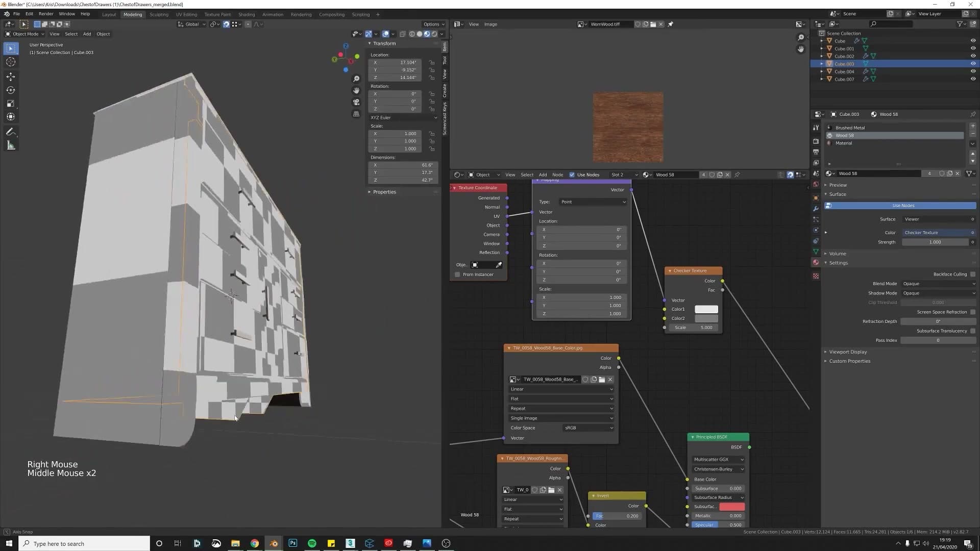980x551 pixels.
Task: Expand the Custom Properties panel
Action: coord(849,361)
